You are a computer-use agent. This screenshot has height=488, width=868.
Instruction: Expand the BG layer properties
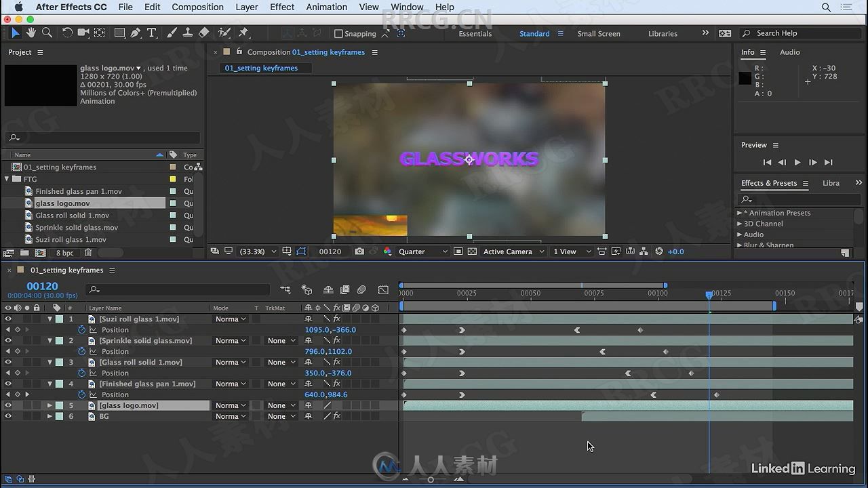click(x=50, y=416)
